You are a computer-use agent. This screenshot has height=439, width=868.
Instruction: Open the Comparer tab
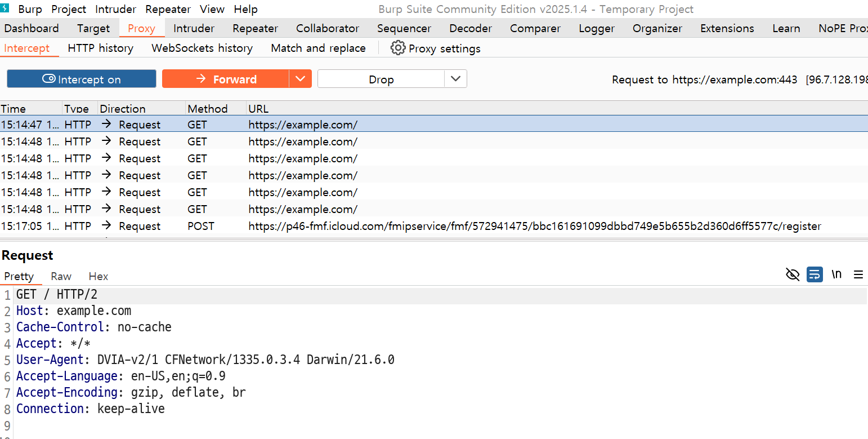pyautogui.click(x=535, y=28)
